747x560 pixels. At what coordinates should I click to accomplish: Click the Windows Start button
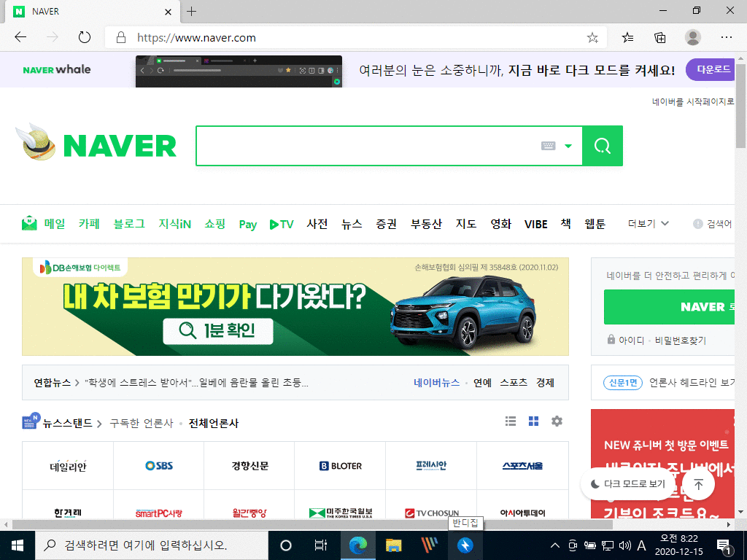tap(18, 545)
